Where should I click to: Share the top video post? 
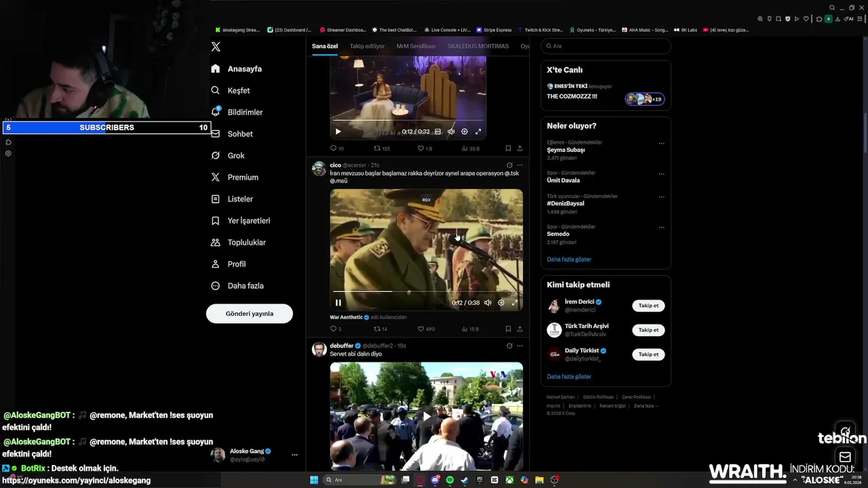pyautogui.click(x=520, y=148)
